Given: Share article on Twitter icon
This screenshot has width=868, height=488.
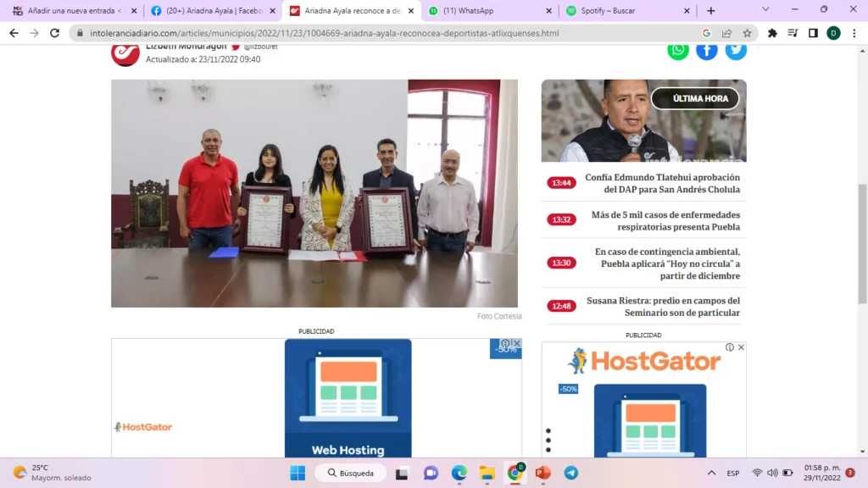Looking at the screenshot, I should tap(736, 50).
